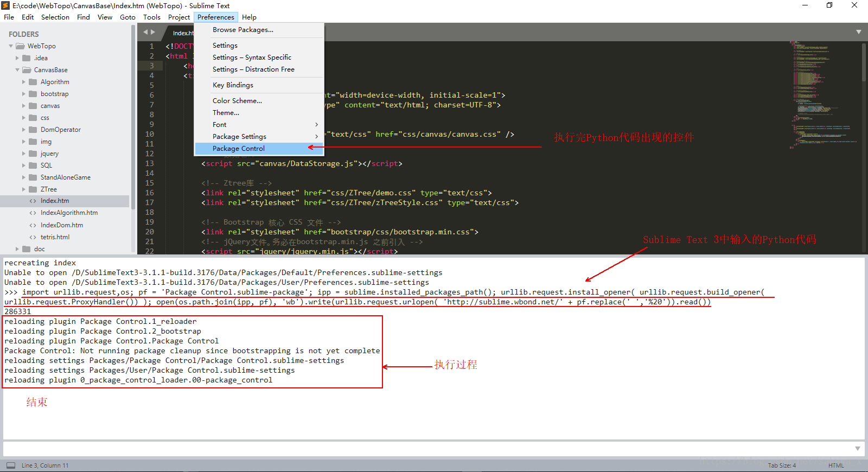Open Settings – Syntax Specific
This screenshot has height=472, width=868.
259,58
